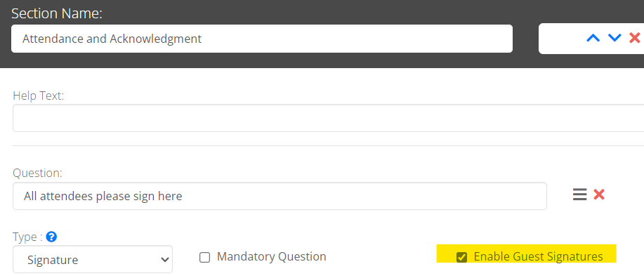Move section down with blue down chevron

[615, 38]
